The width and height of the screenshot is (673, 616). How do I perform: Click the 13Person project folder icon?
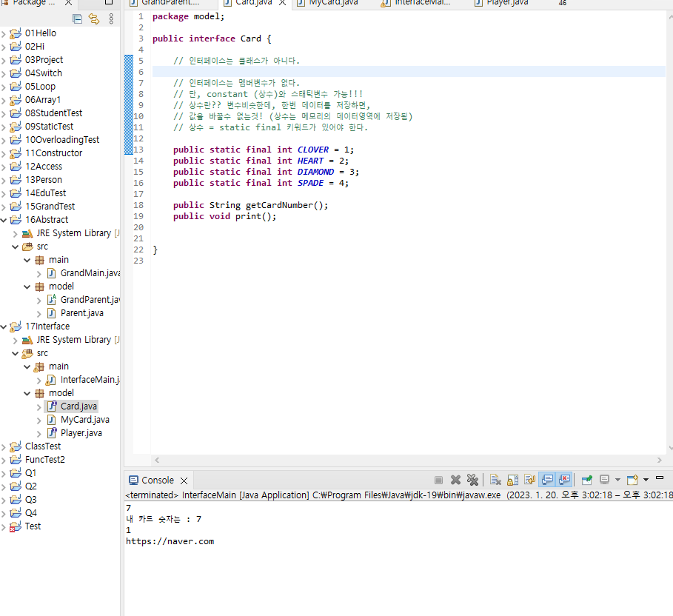[x=16, y=179]
